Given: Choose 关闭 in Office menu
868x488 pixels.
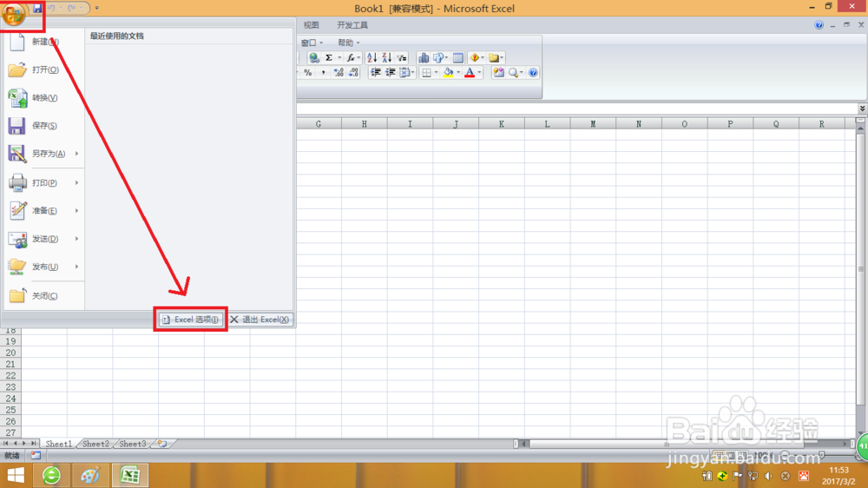Looking at the screenshot, I should pyautogui.click(x=44, y=296).
